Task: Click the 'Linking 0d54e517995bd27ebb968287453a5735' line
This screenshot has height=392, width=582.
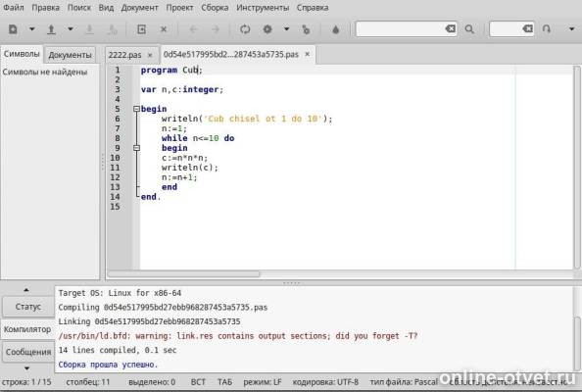Action: pos(149,321)
